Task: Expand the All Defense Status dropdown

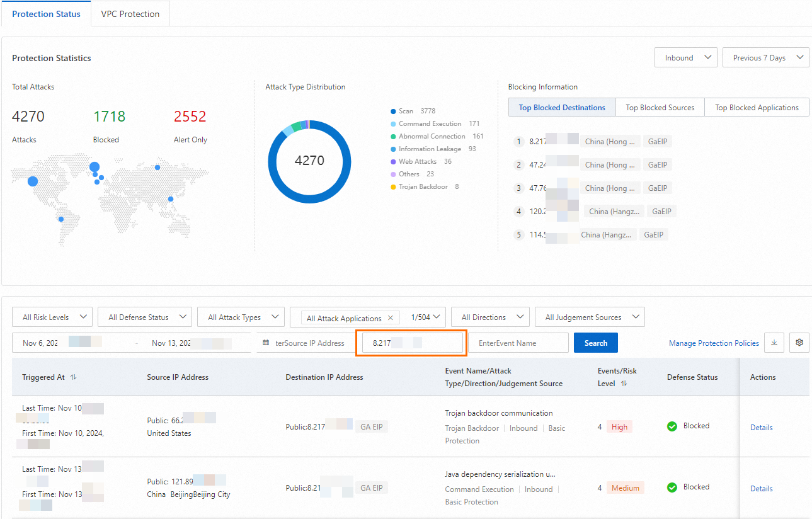Action: pos(145,317)
